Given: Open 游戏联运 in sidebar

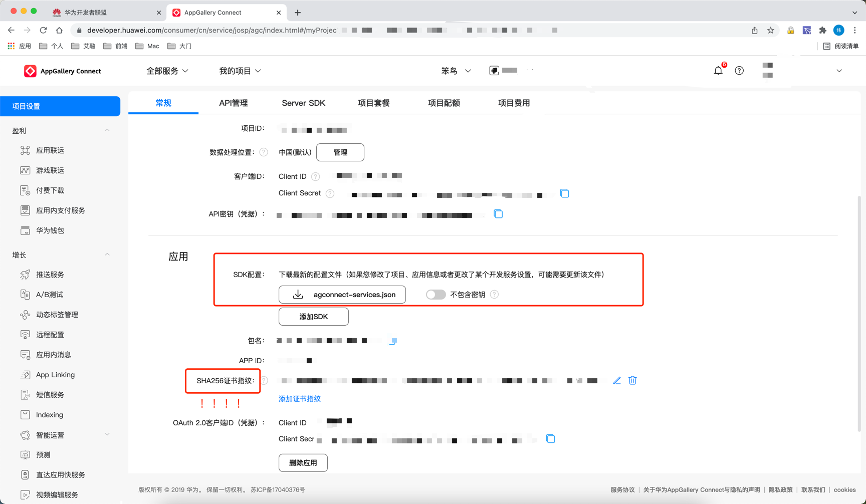Looking at the screenshot, I should [x=50, y=170].
